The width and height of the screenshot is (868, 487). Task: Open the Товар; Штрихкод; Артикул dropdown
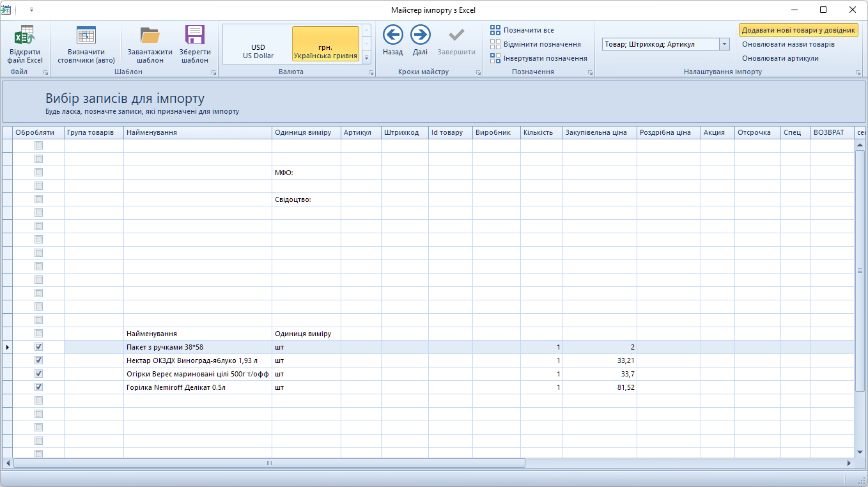pyautogui.click(x=724, y=44)
